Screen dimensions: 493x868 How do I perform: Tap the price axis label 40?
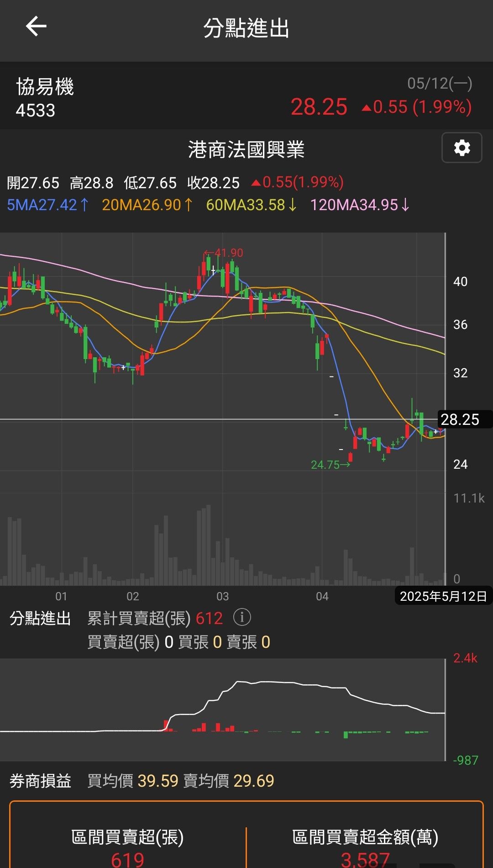tap(460, 281)
